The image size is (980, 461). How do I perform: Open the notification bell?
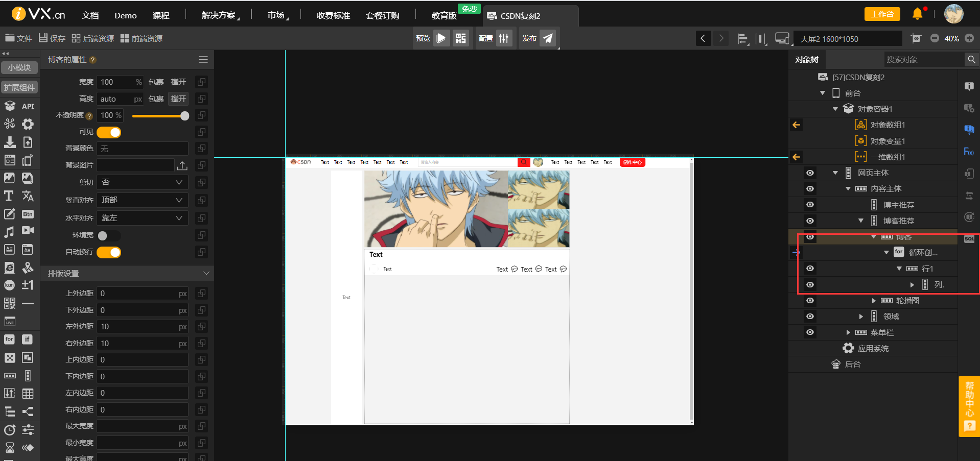coord(918,14)
